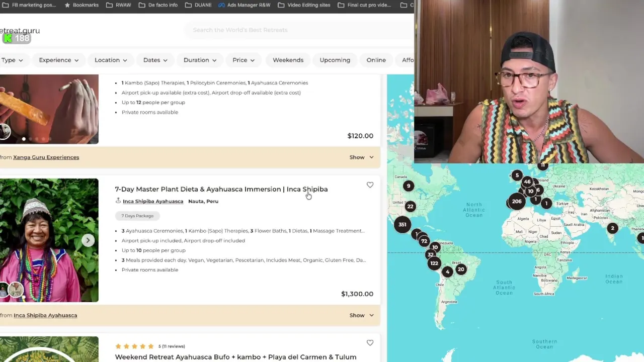644x362 pixels.
Task: Open the Experience filter dropdown
Action: pos(59,60)
